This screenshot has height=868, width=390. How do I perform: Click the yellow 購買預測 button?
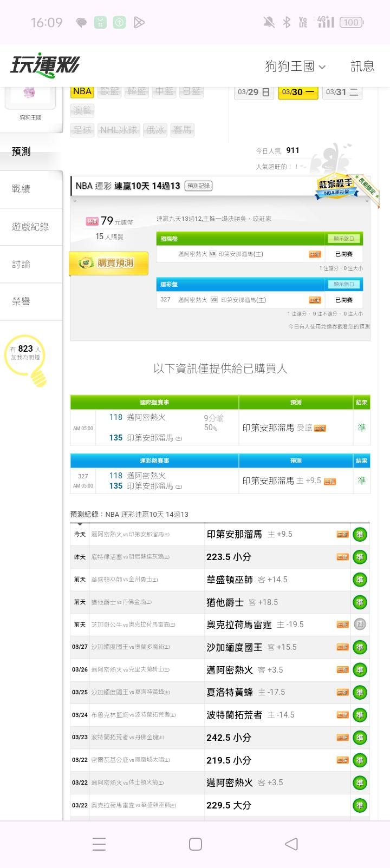(x=109, y=263)
